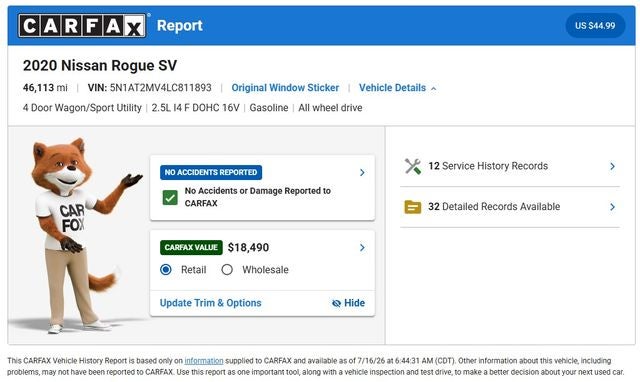Viewport: 640px width, 382px height.
Task: Click the No Accidents Reported badge
Action: click(211, 172)
